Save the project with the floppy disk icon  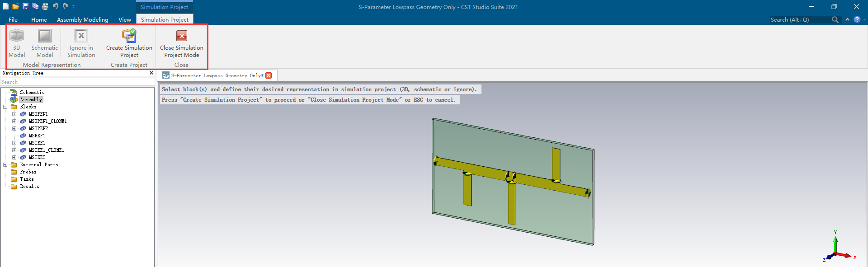(25, 6)
